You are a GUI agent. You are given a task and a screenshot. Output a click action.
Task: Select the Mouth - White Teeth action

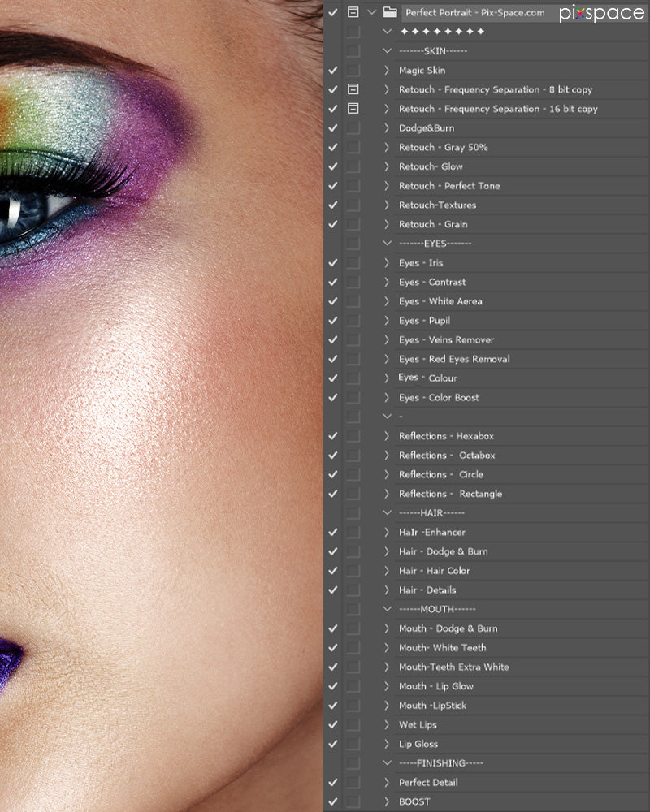click(x=442, y=648)
